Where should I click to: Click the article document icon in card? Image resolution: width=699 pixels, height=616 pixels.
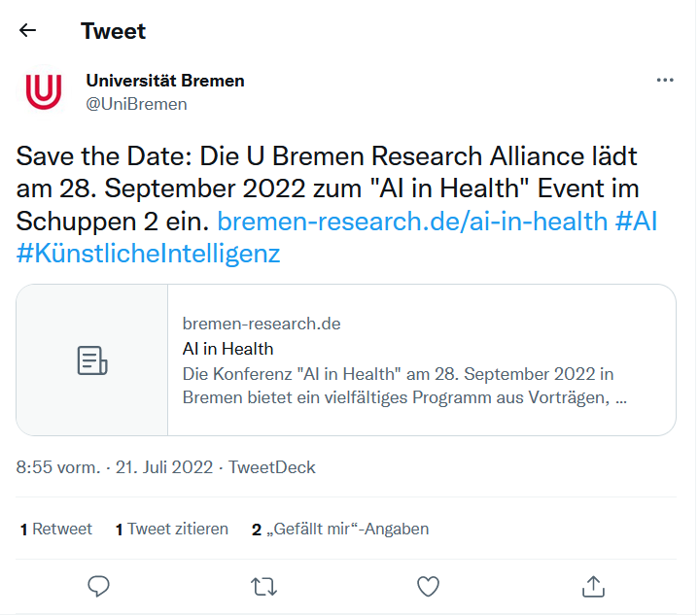click(92, 360)
